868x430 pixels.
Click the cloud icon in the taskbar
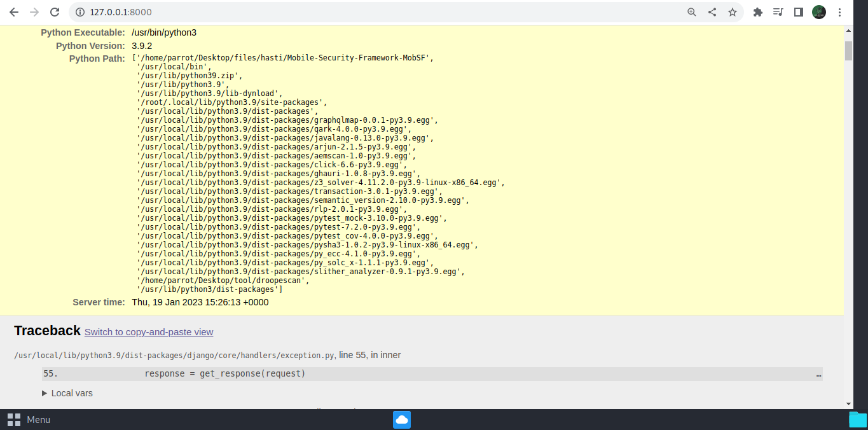[401, 419]
